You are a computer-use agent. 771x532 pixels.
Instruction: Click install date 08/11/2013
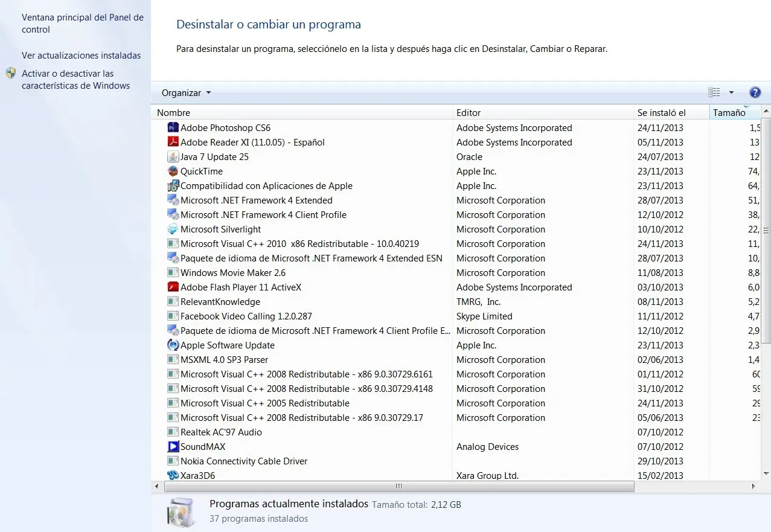tap(661, 302)
